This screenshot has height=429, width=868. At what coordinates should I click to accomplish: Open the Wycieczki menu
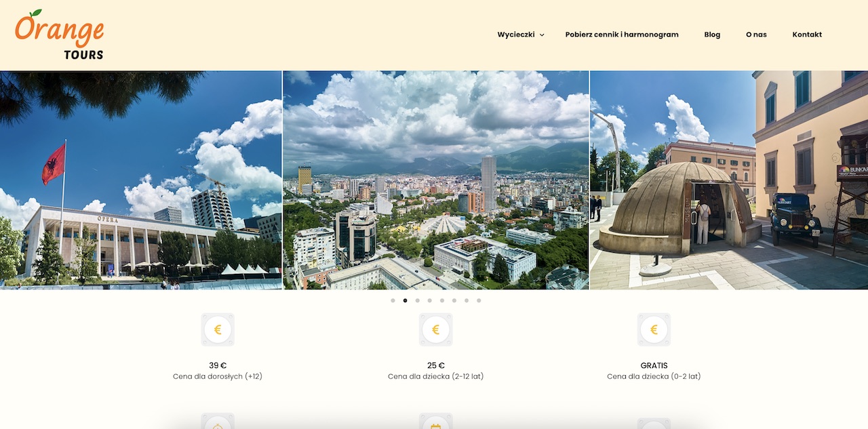click(x=516, y=35)
